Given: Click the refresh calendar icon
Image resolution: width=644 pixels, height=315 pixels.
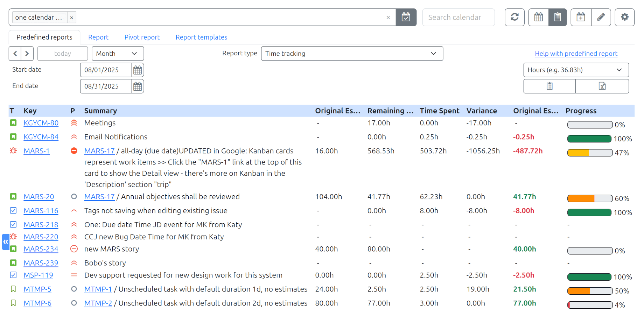Looking at the screenshot, I should (514, 17).
